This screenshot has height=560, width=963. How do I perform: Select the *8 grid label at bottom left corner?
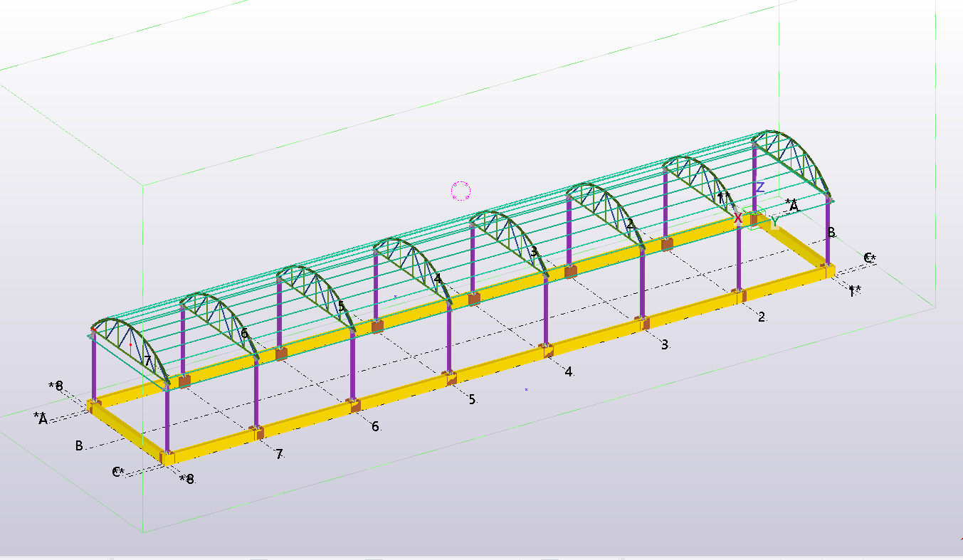186,479
